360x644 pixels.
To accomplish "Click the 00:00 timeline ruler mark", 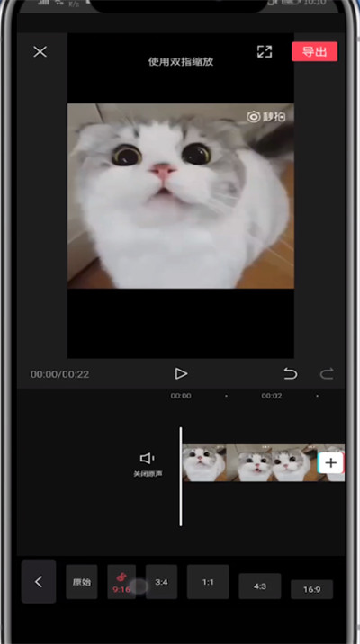I will pyautogui.click(x=181, y=396).
